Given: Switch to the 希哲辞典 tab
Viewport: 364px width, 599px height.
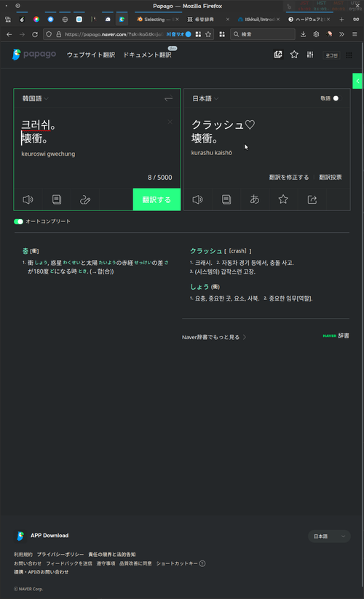Looking at the screenshot, I should pyautogui.click(x=208, y=19).
